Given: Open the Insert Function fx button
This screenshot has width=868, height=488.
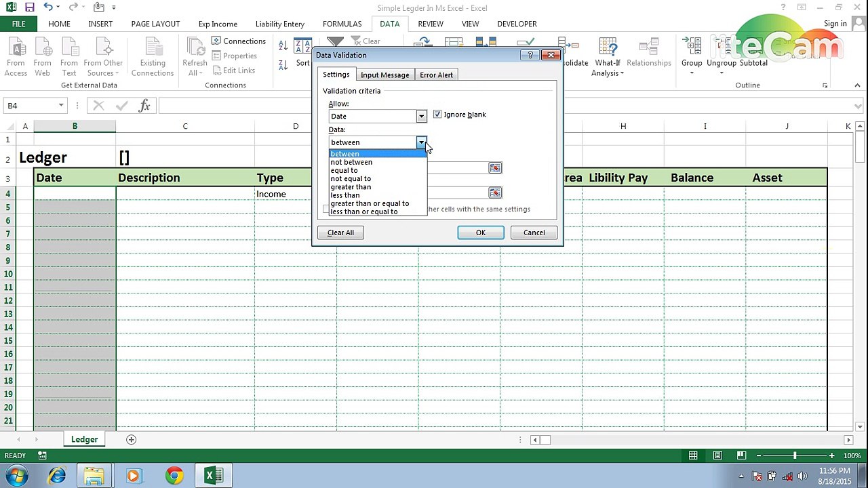Looking at the screenshot, I should [x=144, y=106].
